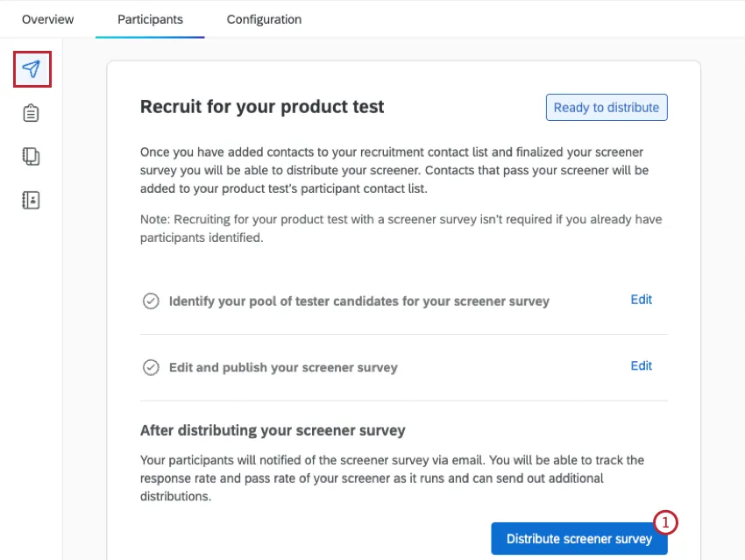Screen dimensions: 745x560
Task: Open the contact directory icon in the sidebar
Action: point(31,200)
